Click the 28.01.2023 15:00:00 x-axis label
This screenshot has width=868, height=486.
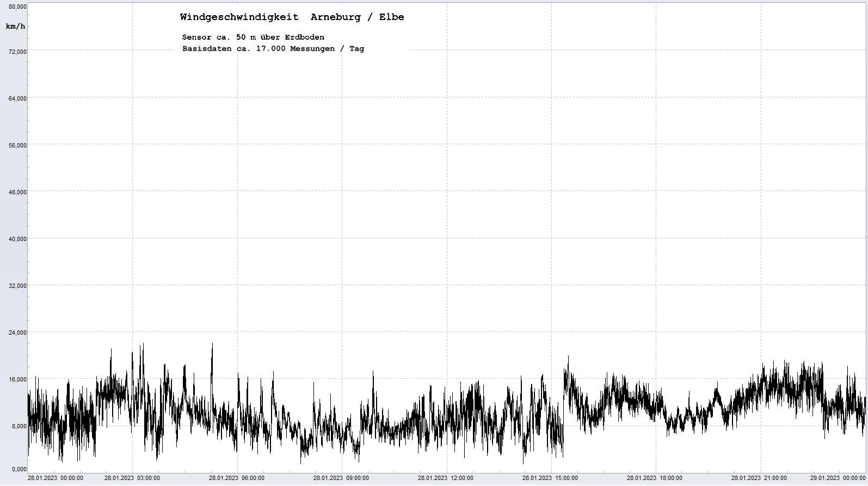550,478
